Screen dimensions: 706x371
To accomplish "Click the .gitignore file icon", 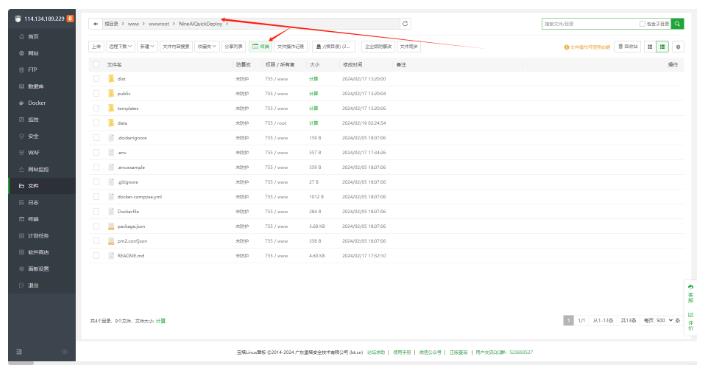I will click(111, 182).
